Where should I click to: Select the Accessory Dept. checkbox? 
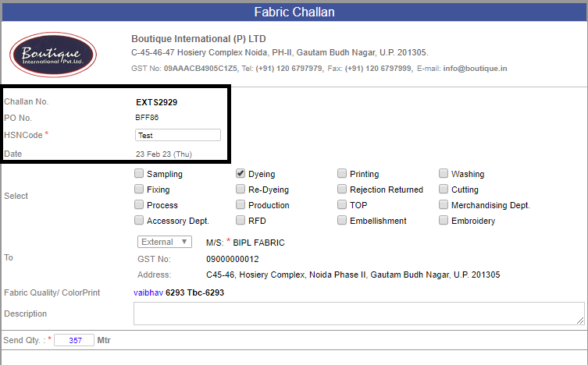(139, 220)
